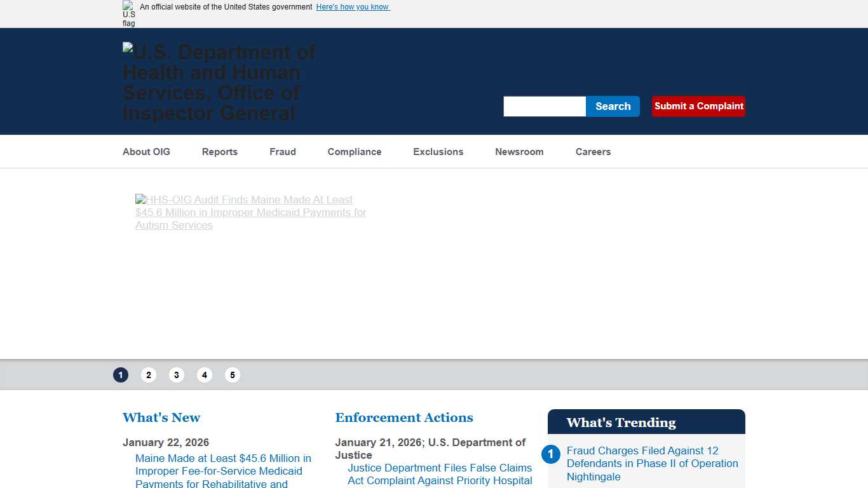Click Submit a Complaint
The image size is (868, 488).
coord(698,106)
